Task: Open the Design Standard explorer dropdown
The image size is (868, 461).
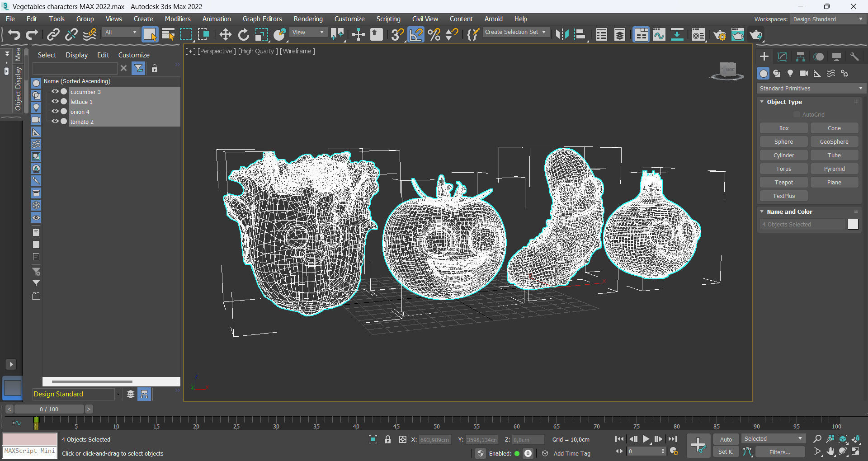Action: [x=76, y=394]
